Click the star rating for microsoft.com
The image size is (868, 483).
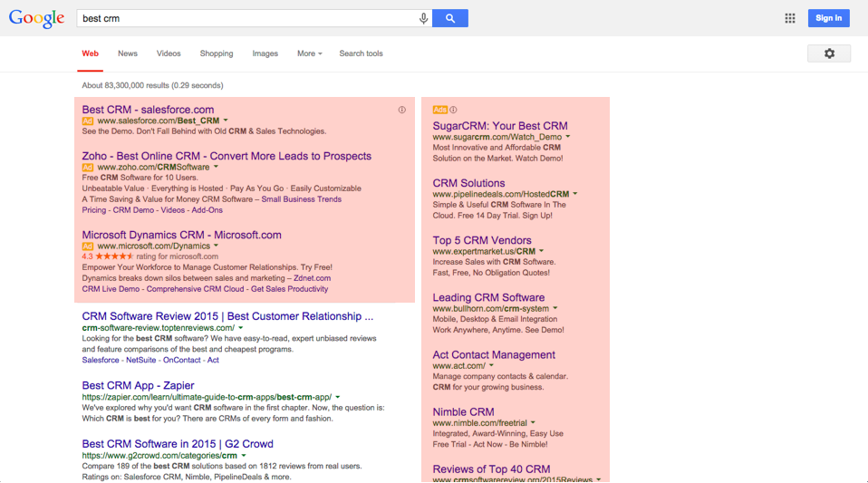(x=114, y=256)
